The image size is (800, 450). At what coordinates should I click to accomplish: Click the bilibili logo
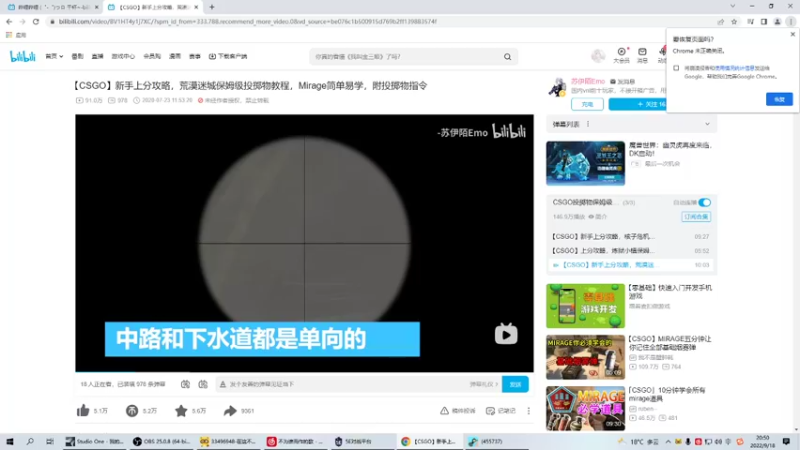pyautogui.click(x=23, y=57)
